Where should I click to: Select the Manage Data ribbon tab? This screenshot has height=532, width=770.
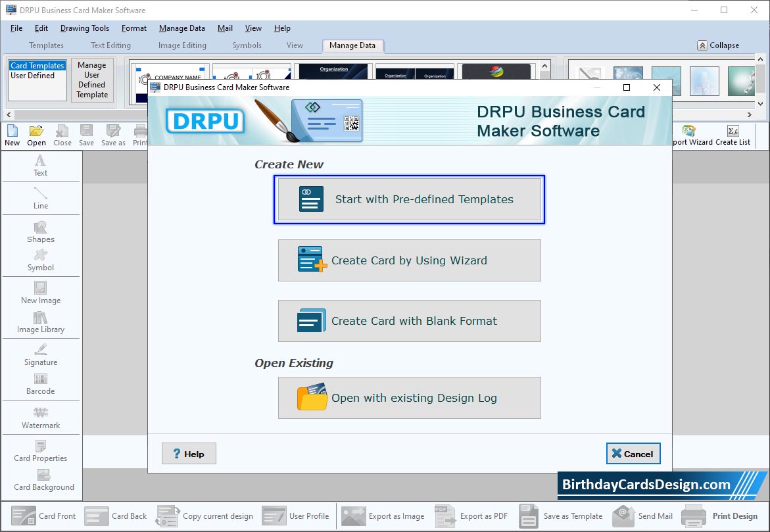(x=352, y=45)
